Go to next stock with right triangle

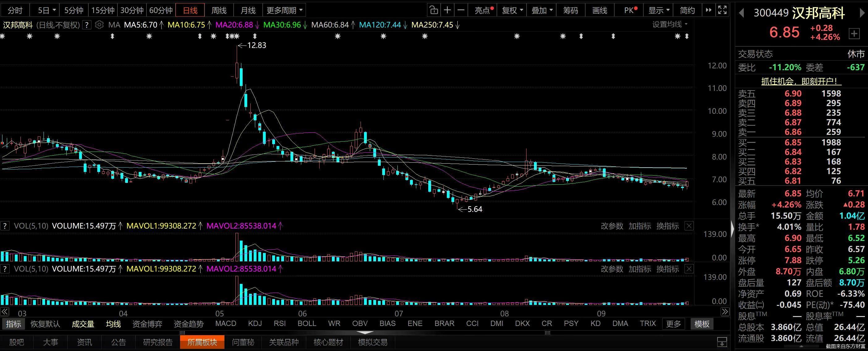coord(862,13)
